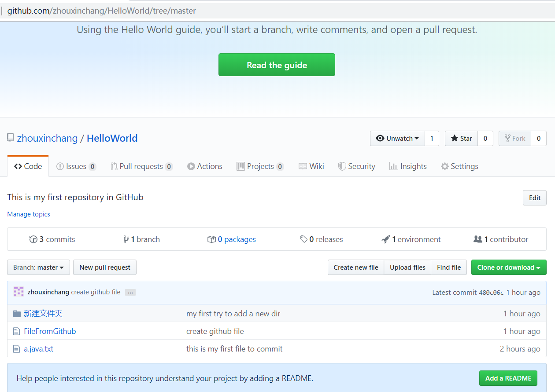Open 0 releases link

point(322,239)
